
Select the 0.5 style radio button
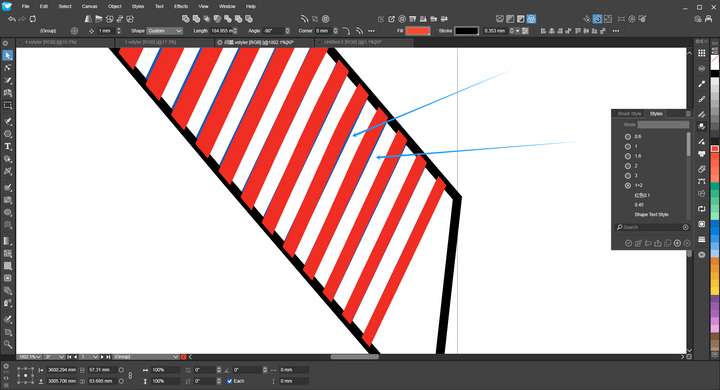(x=628, y=136)
